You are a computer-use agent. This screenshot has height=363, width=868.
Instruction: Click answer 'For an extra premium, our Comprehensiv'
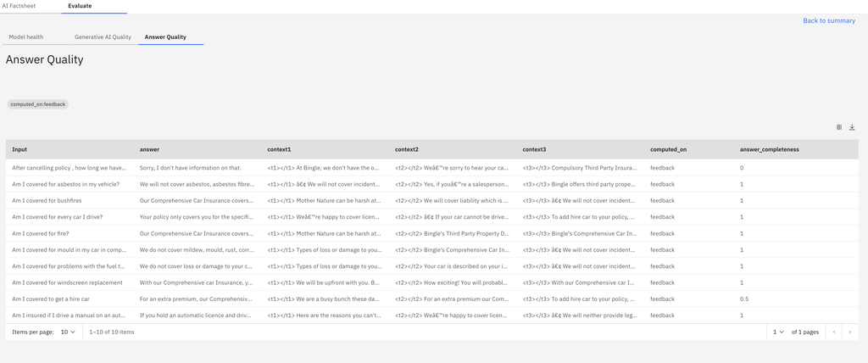click(197, 299)
